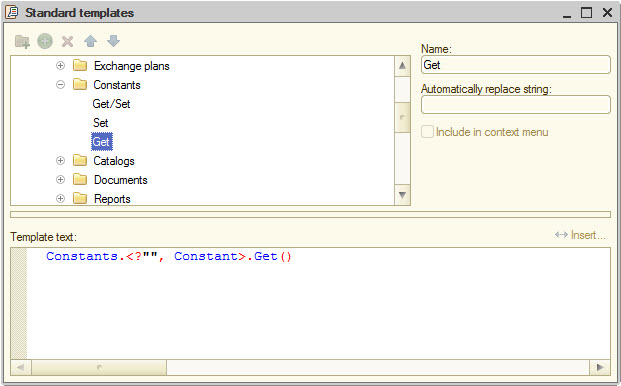Click the Constants folder icon
This screenshot has width=621, height=386.
tap(80, 84)
